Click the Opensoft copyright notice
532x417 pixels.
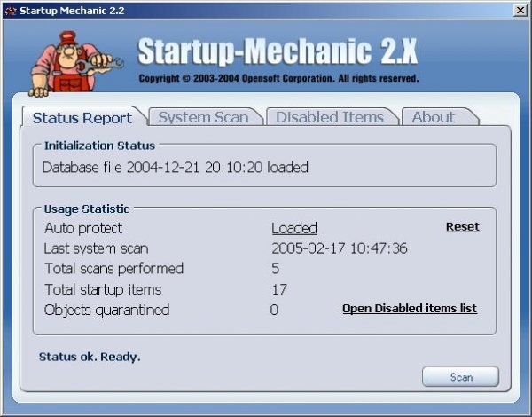[278, 78]
